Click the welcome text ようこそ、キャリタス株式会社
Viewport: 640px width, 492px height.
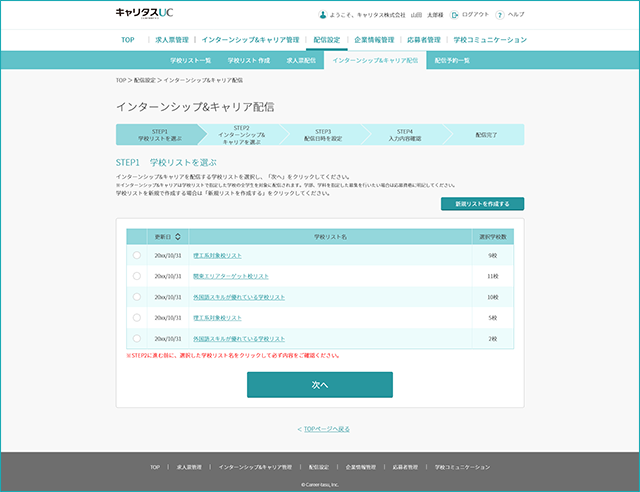[367, 15]
